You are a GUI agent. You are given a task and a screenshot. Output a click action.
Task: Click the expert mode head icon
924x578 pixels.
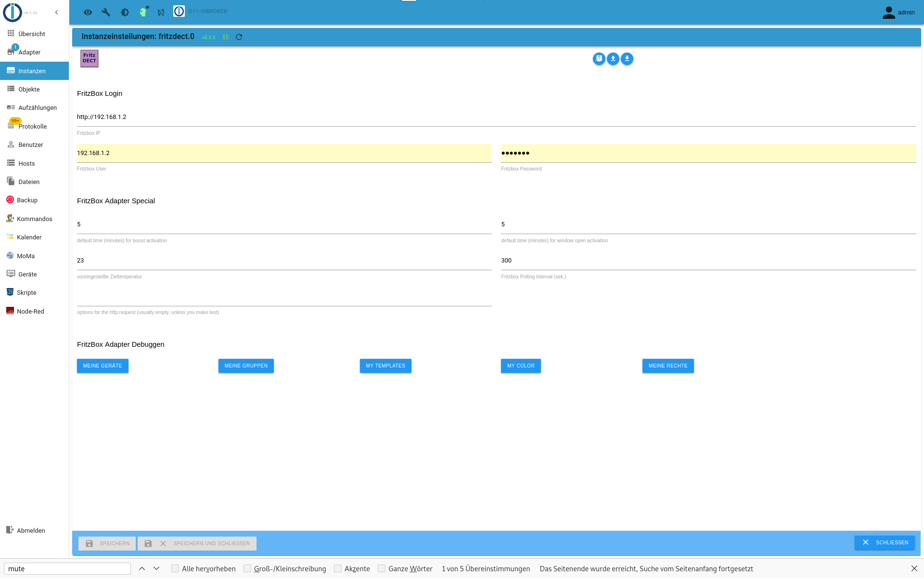[143, 12]
